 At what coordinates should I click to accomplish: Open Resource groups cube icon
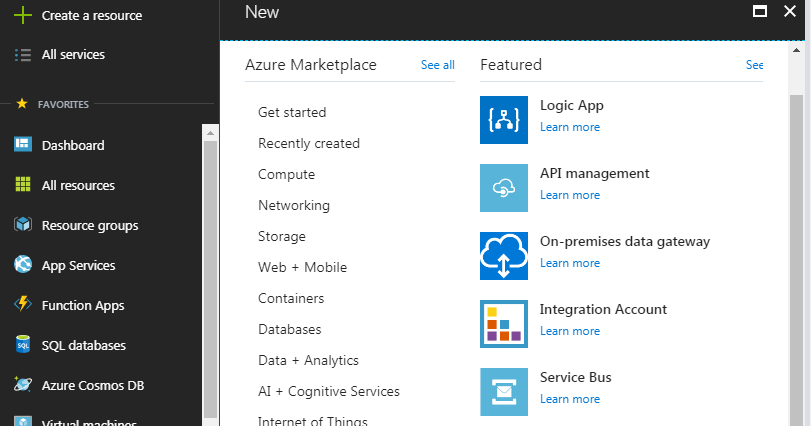tap(23, 225)
